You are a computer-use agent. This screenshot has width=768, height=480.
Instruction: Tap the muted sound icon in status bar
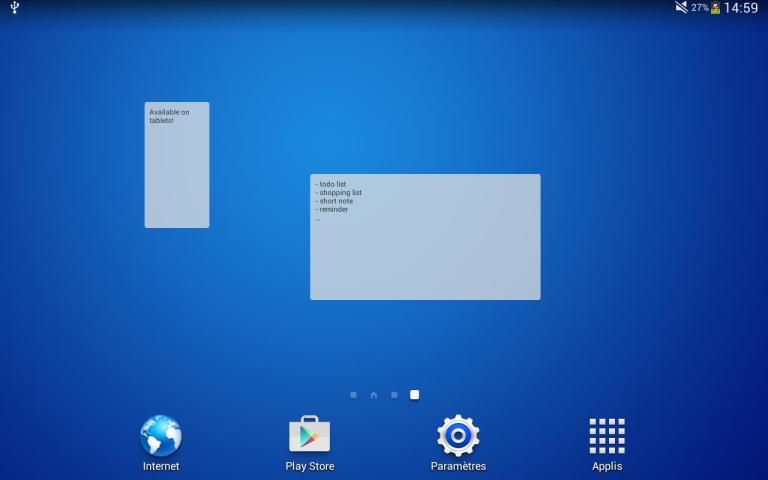click(681, 8)
